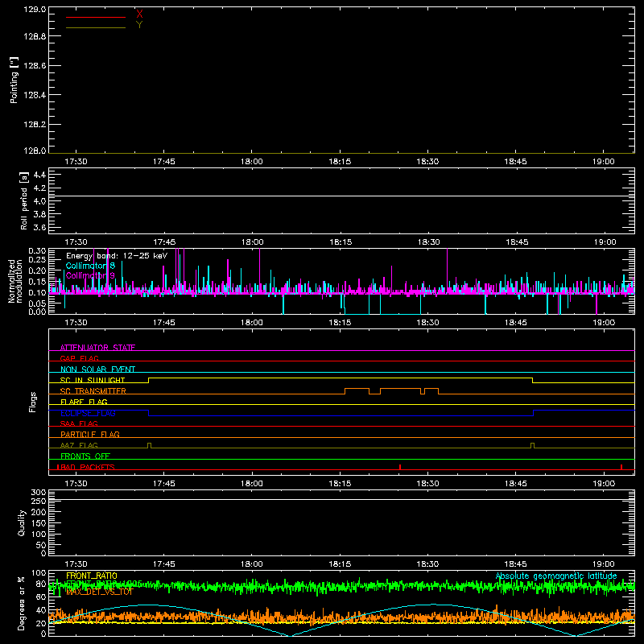The height and width of the screenshot is (644, 644).
Task: Select the cyan 'Collimator 8' legend label
Action: tap(90, 266)
